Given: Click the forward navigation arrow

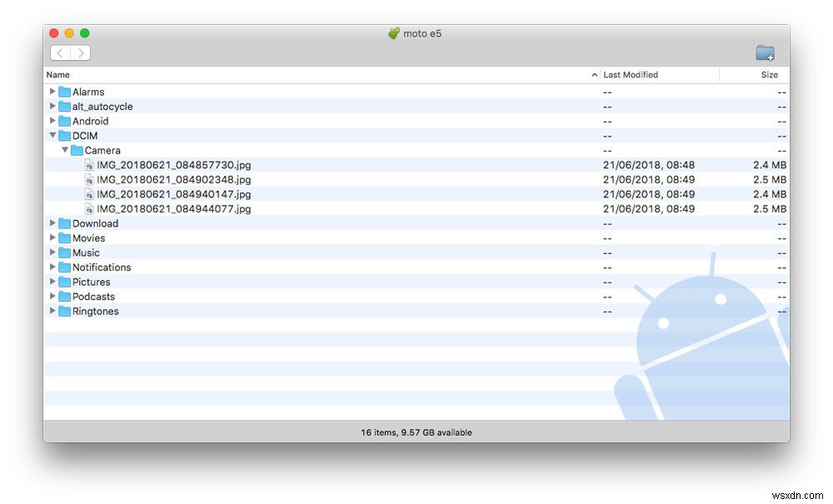Looking at the screenshot, I should [81, 52].
